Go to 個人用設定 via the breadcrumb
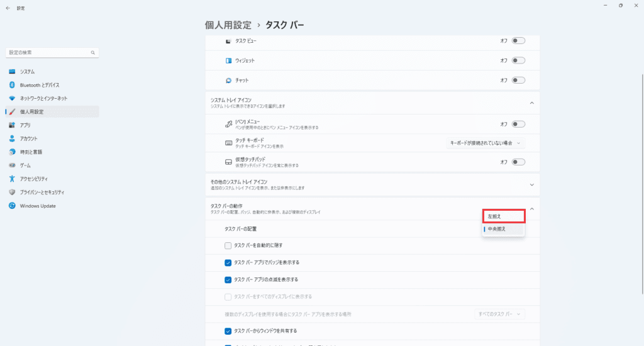644x346 pixels. (228, 25)
